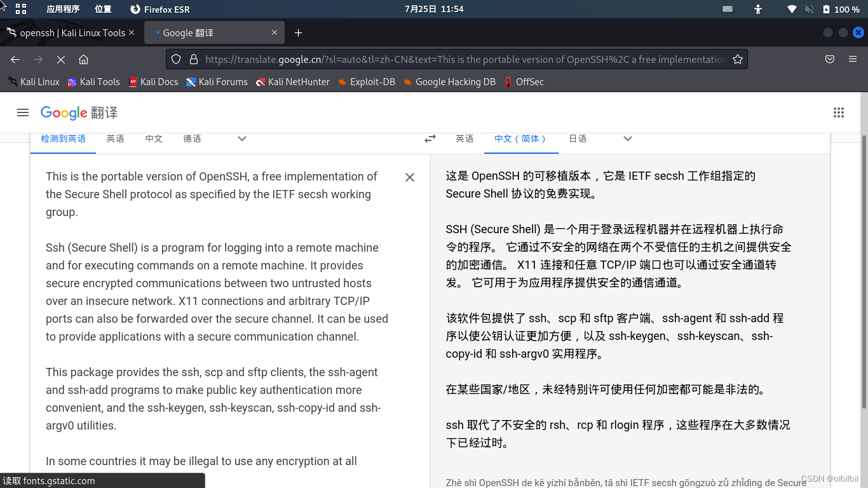This screenshot has width=868, height=488.
Task: Go back to the previous page
Action: pyautogui.click(x=15, y=59)
